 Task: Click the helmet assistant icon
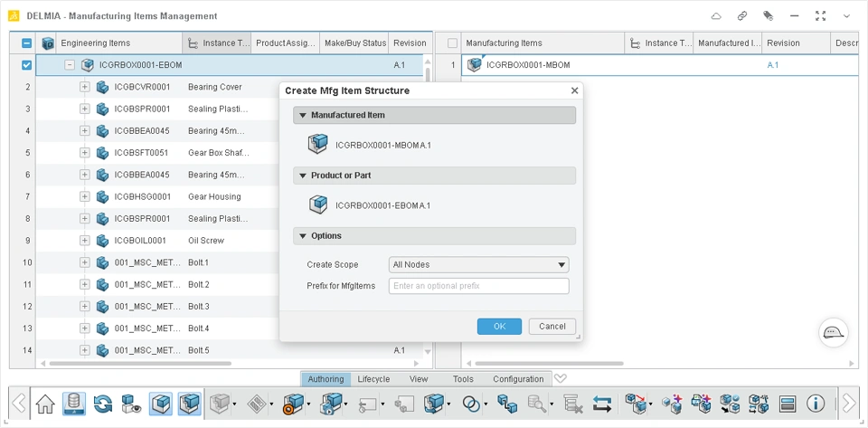(833, 332)
